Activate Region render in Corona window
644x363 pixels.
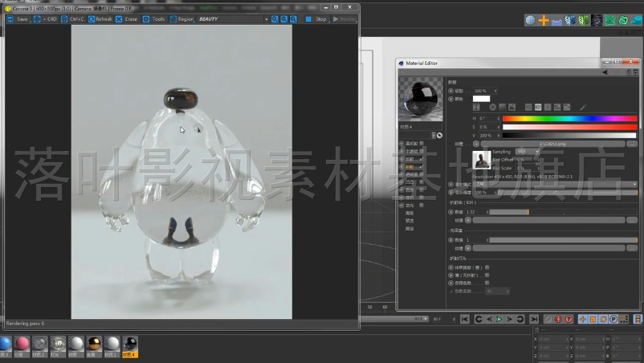[181, 19]
